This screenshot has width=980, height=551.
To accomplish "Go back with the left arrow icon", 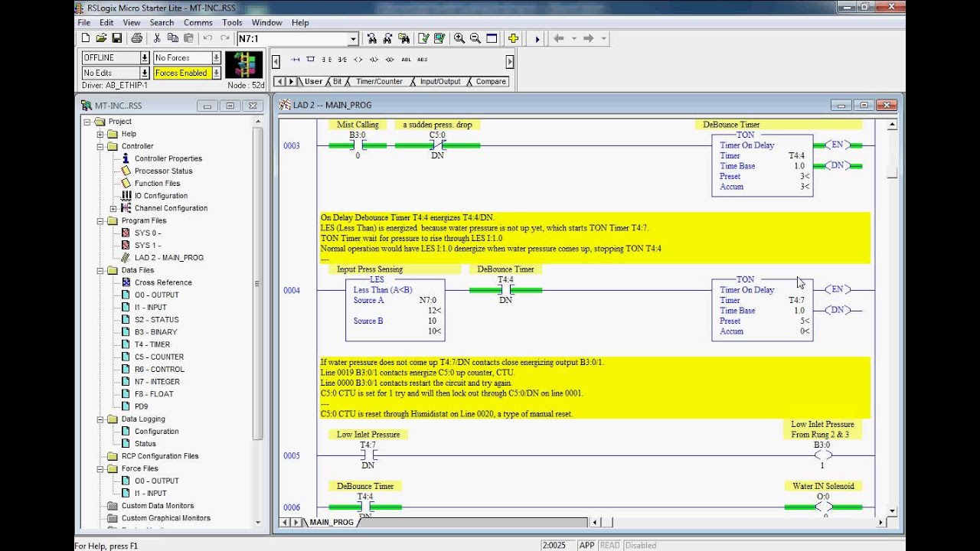I will 559,38.
